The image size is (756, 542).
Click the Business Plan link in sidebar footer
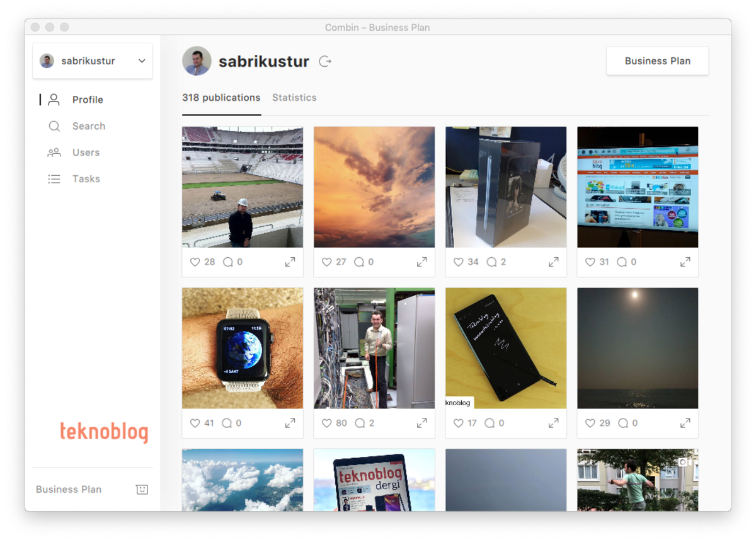click(69, 490)
